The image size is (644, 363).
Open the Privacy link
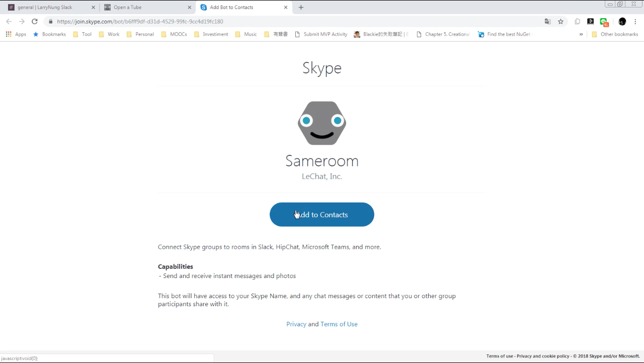(296, 324)
